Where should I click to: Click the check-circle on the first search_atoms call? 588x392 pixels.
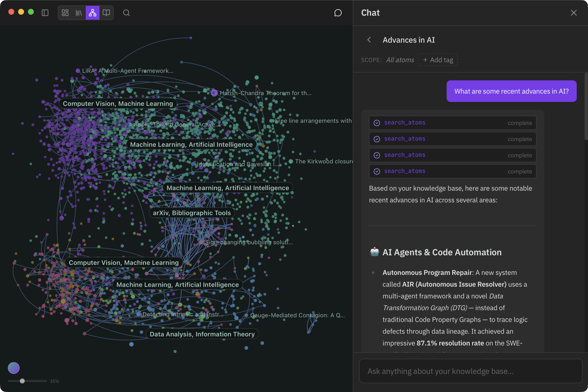coord(377,122)
